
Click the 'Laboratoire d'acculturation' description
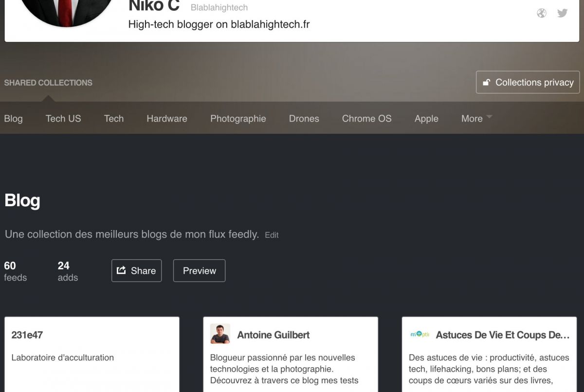tap(63, 357)
